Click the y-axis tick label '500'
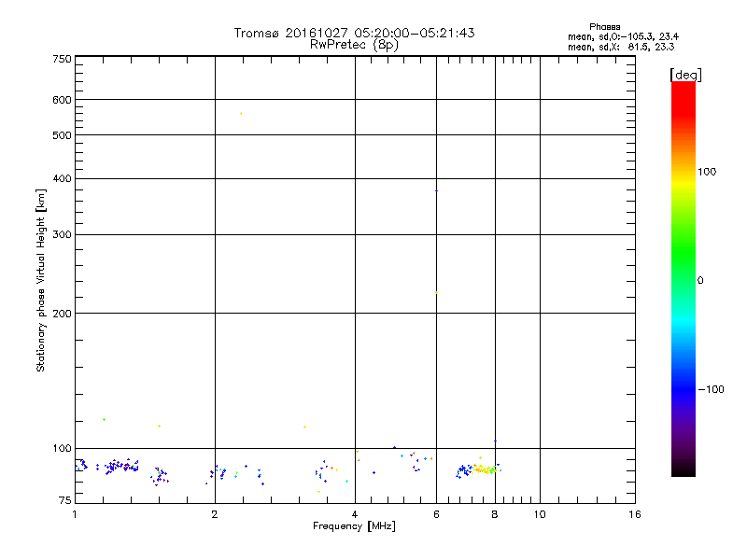The image size is (747, 560). 62,135
